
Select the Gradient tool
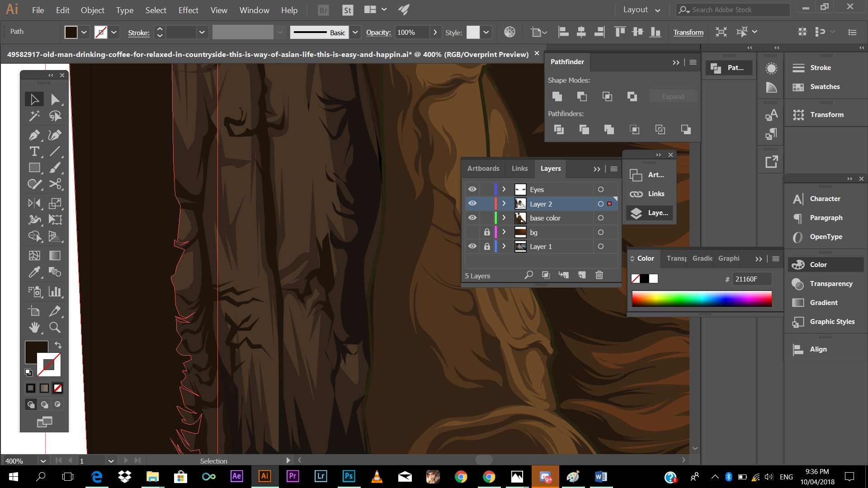pos(55,256)
